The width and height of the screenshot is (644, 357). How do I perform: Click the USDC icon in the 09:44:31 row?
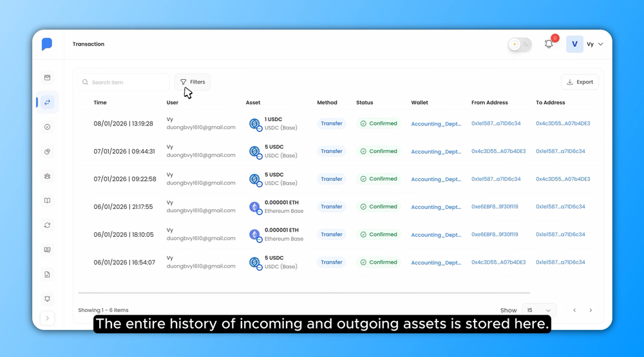point(255,152)
